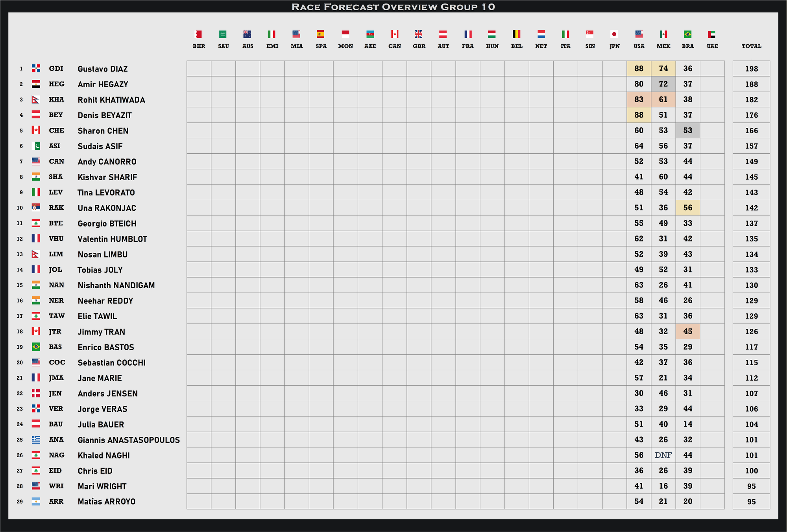Click the gray 72 cell for Amir HEGAZY
This screenshot has width=787, height=532.
point(663,84)
